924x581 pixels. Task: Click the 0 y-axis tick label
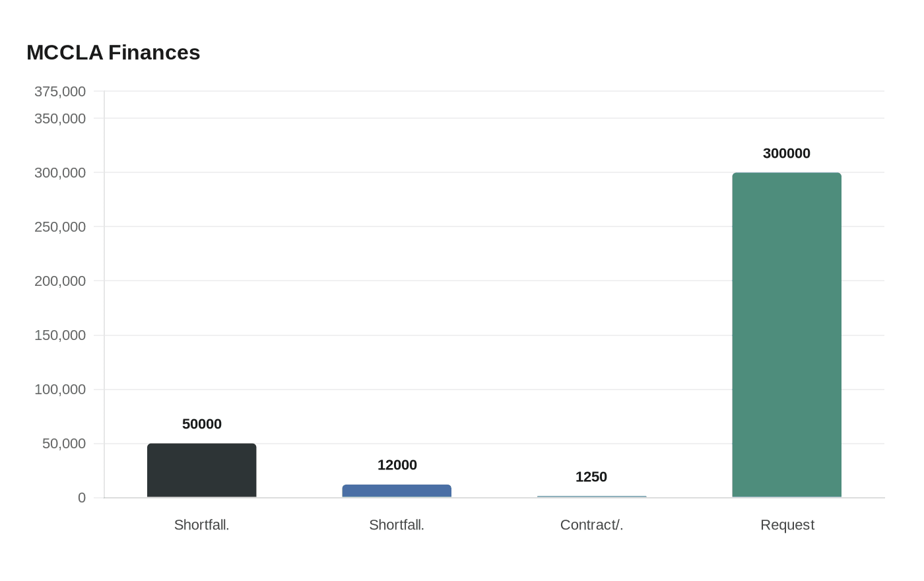[82, 497]
